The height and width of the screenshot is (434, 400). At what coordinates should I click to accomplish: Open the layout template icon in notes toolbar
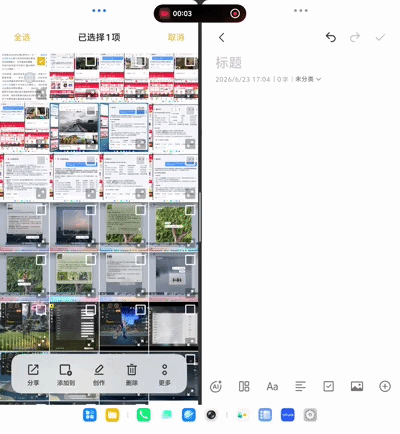coord(244,387)
